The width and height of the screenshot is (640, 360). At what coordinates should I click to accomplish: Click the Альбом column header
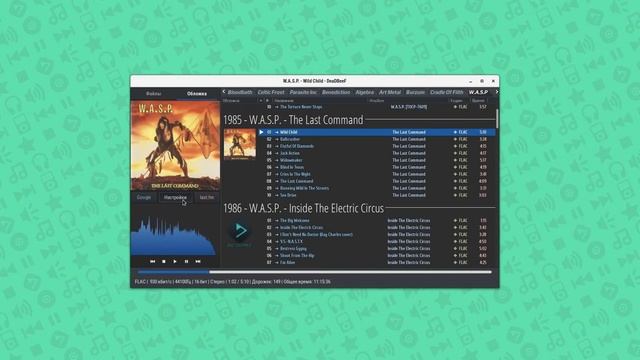408,100
